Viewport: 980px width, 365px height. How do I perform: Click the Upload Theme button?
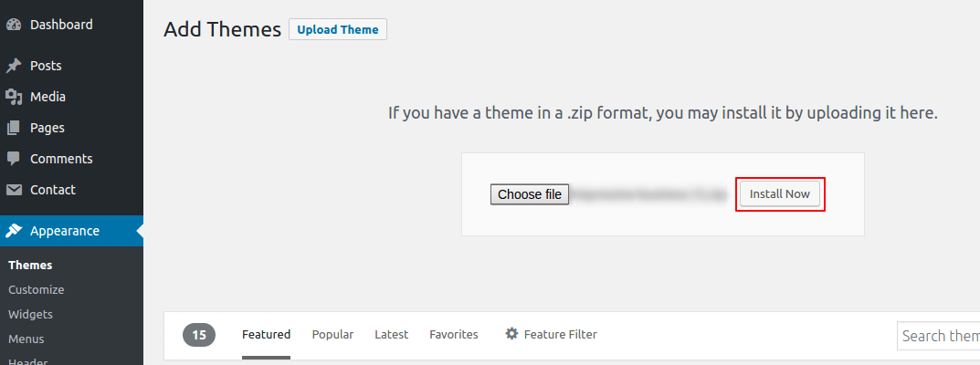point(338,29)
